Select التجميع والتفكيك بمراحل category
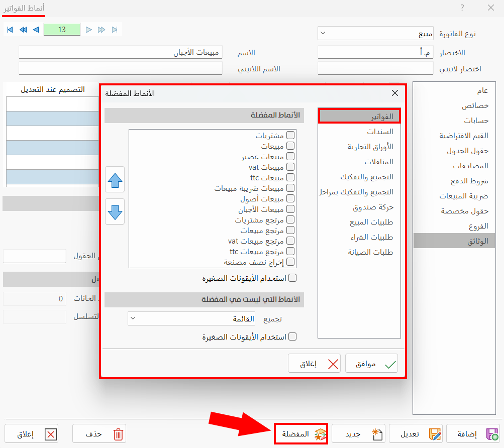Viewport: 504px width, 448px height. point(359,192)
